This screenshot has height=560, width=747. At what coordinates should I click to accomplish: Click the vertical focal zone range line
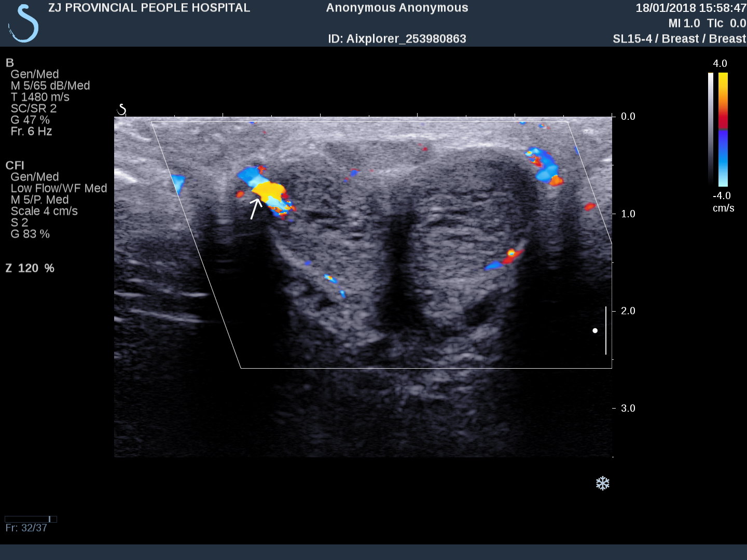click(x=606, y=330)
